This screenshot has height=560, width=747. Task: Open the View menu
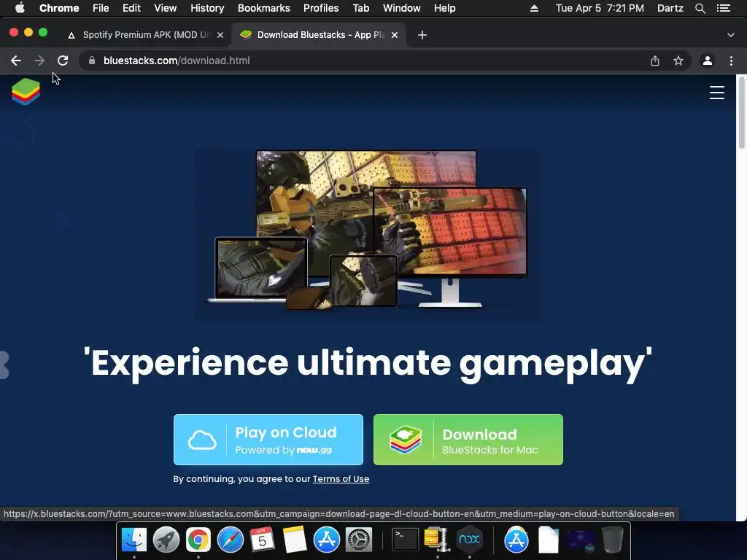coord(166,8)
